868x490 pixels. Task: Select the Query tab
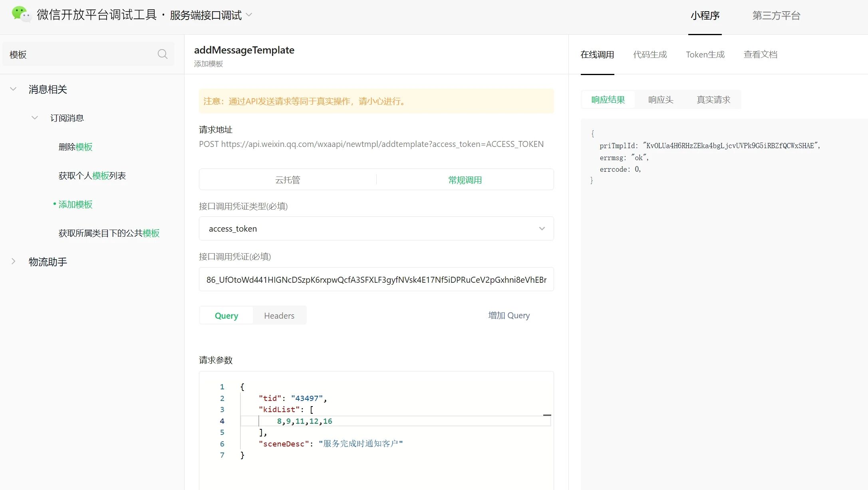click(226, 315)
